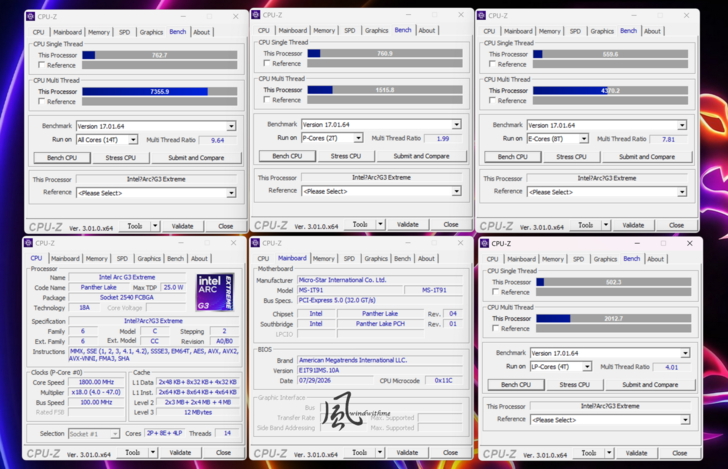
Task: Expand Reference 'Please Select' dropdown in LP-Cores window
Action: 610,420
